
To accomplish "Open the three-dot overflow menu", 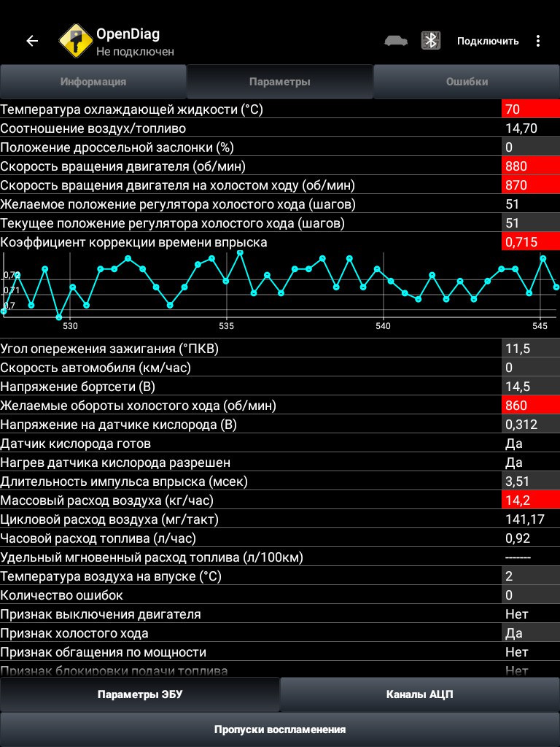I will click(x=538, y=41).
